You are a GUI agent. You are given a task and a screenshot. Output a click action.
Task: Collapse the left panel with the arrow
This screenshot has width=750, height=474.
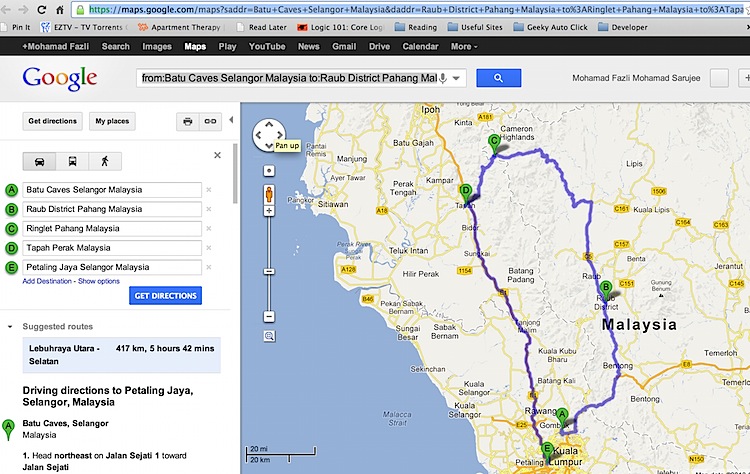pos(232,120)
